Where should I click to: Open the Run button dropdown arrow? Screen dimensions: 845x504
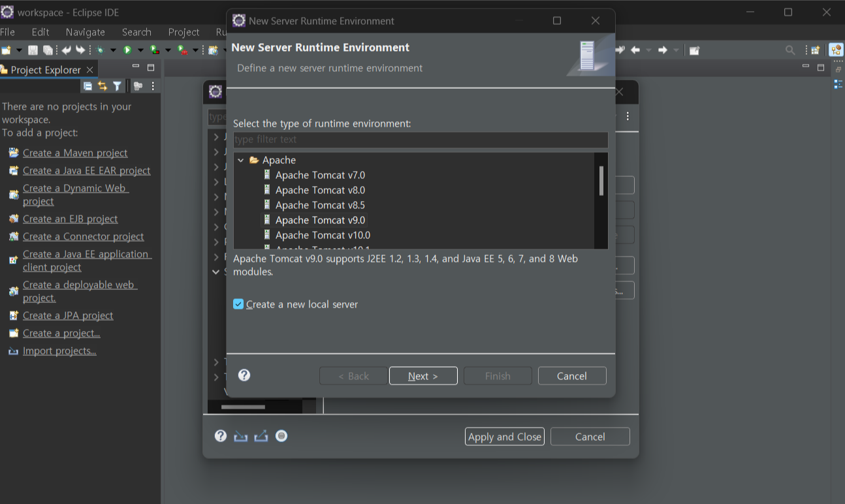[140, 50]
